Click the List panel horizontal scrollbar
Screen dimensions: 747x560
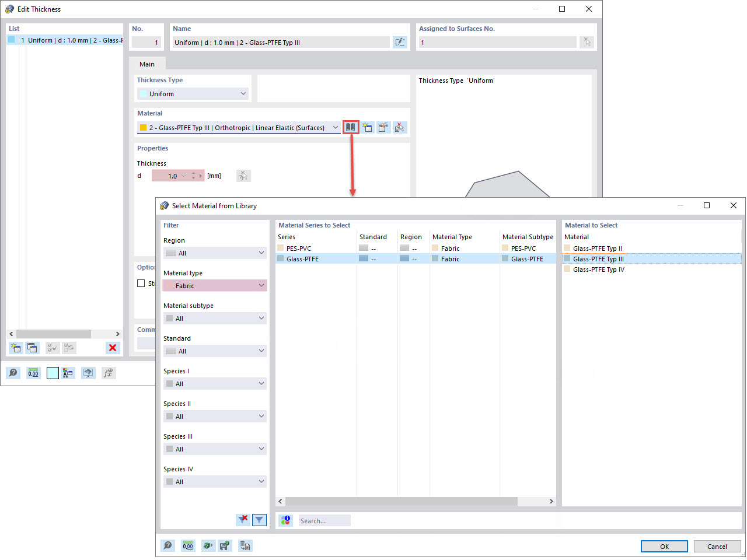(x=53, y=334)
